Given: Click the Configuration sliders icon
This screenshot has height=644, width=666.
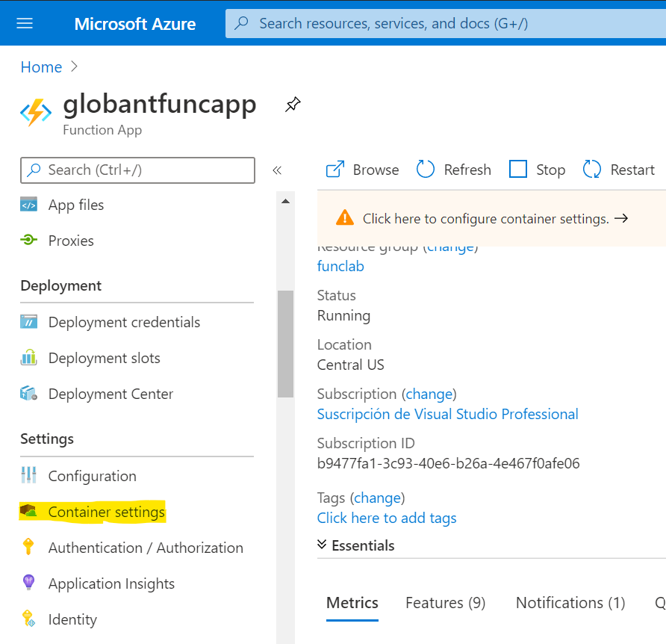Looking at the screenshot, I should (28, 475).
